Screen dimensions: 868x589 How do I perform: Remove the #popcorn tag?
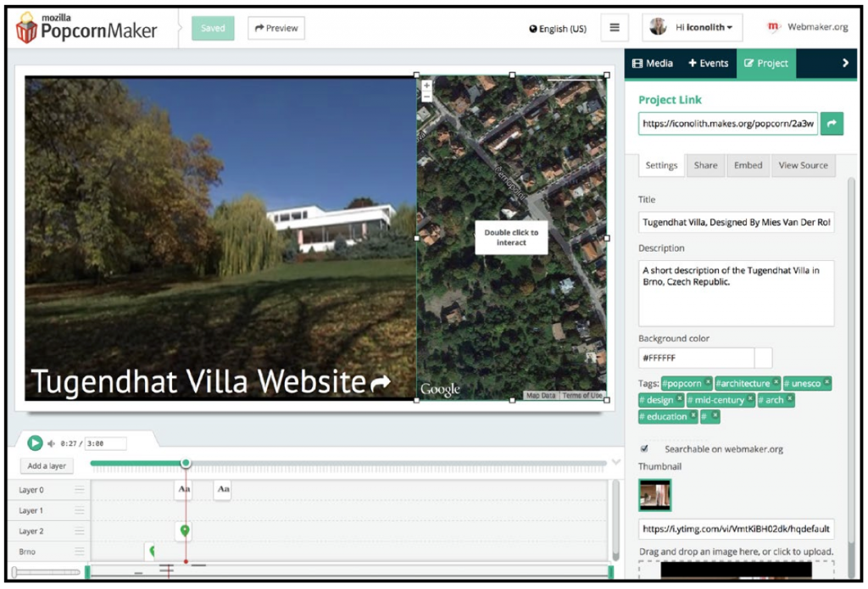(x=708, y=383)
